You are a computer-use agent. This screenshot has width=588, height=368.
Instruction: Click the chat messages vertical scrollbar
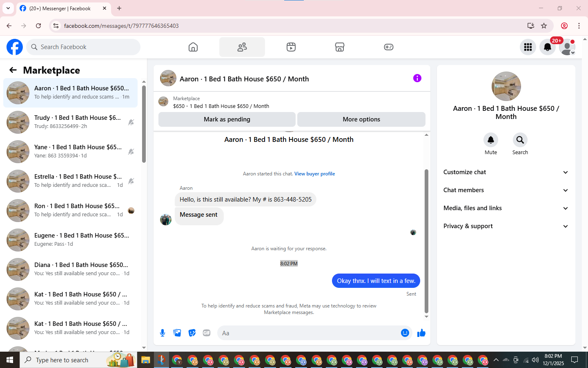[426, 241]
